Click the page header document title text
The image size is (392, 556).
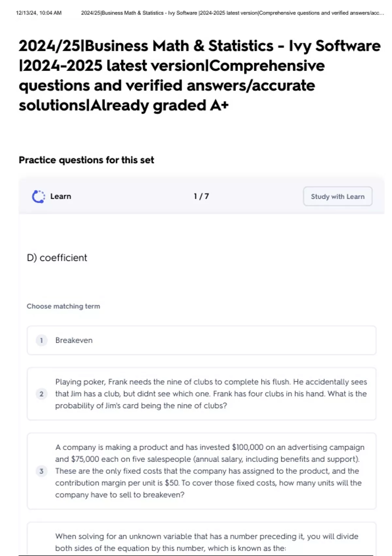[x=232, y=13]
